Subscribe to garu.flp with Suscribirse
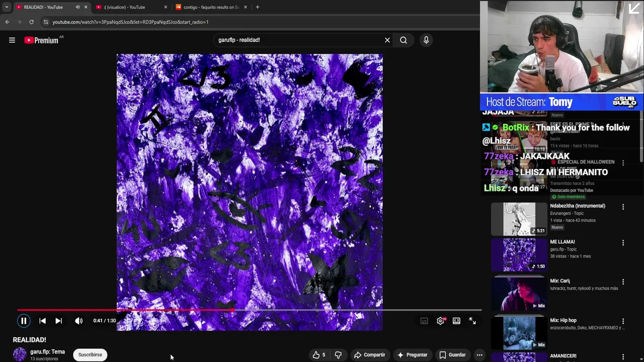The width and height of the screenshot is (644, 362). pos(90,355)
